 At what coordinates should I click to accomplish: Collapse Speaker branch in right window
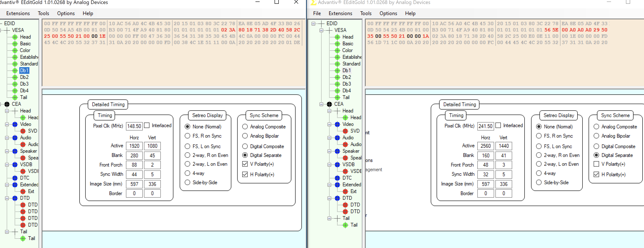pyautogui.click(x=330, y=151)
